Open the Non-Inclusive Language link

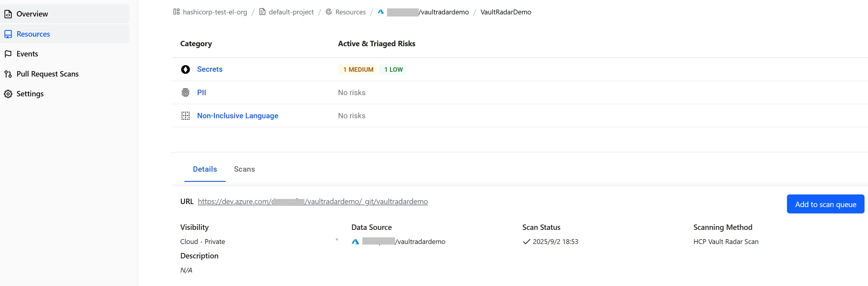coord(238,116)
